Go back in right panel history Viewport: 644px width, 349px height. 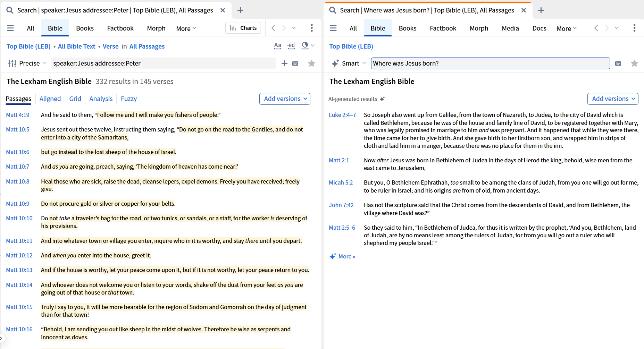pos(596,28)
